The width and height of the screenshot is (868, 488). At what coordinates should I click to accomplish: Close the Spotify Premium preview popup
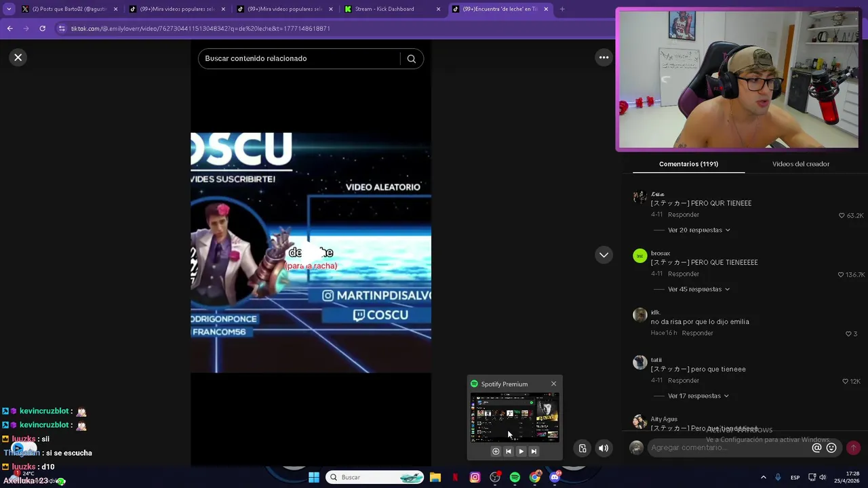pyautogui.click(x=553, y=384)
